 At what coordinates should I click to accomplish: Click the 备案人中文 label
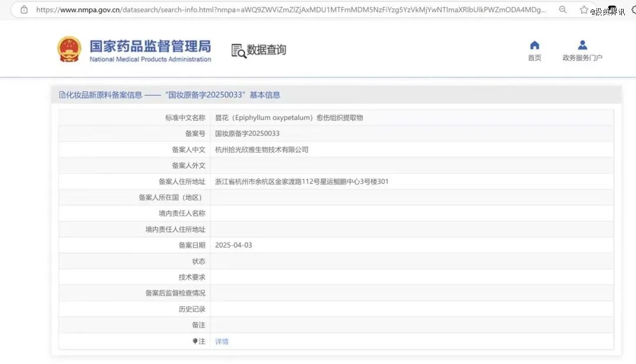[188, 150]
